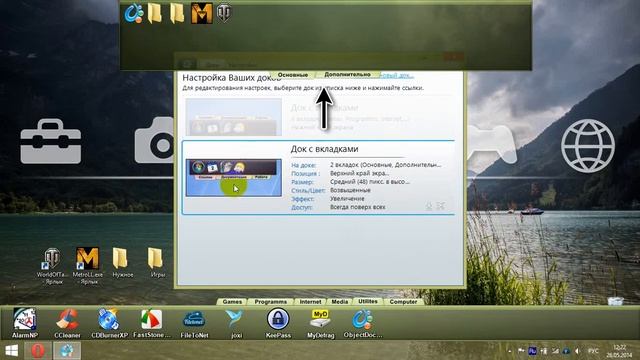Open the Media tab on the bottom dock

click(x=340, y=302)
